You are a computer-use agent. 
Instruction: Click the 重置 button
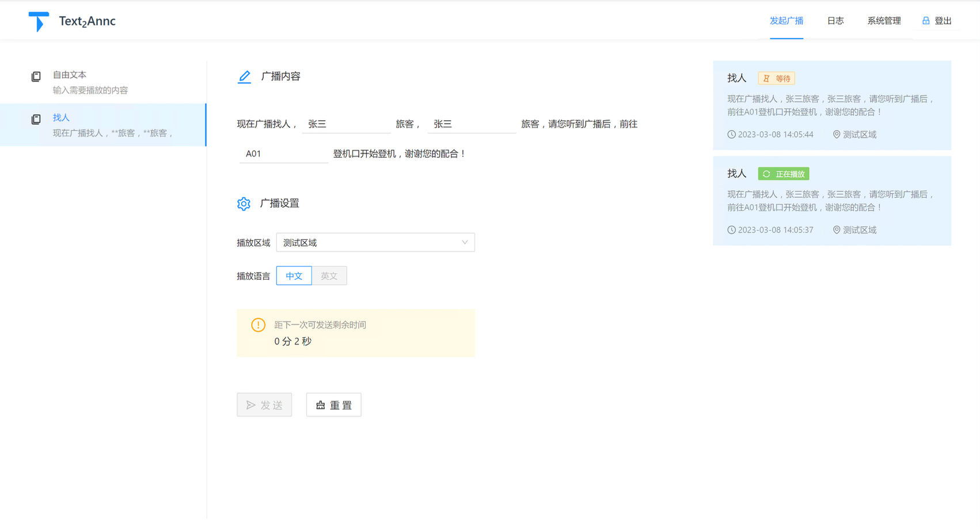click(x=333, y=404)
